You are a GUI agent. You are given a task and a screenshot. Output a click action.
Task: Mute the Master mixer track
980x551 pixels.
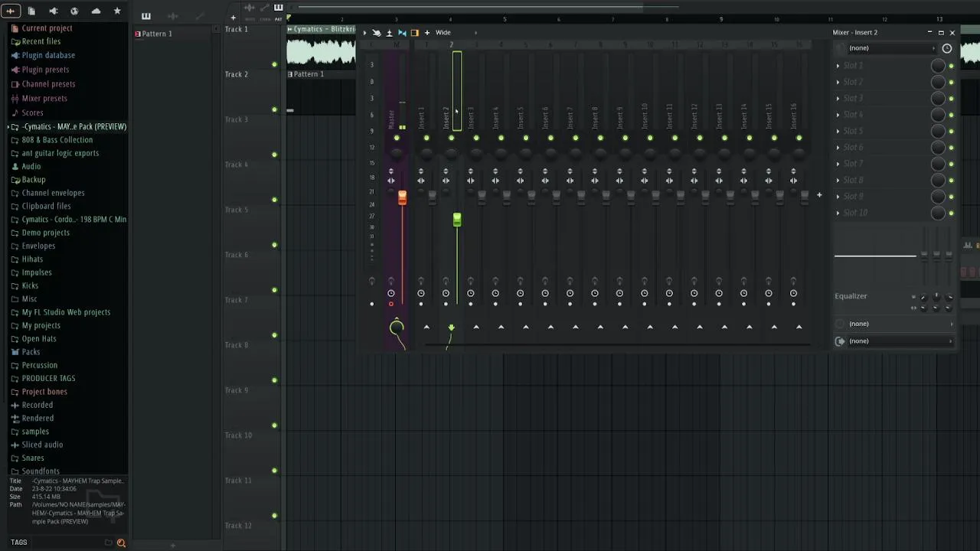point(397,138)
